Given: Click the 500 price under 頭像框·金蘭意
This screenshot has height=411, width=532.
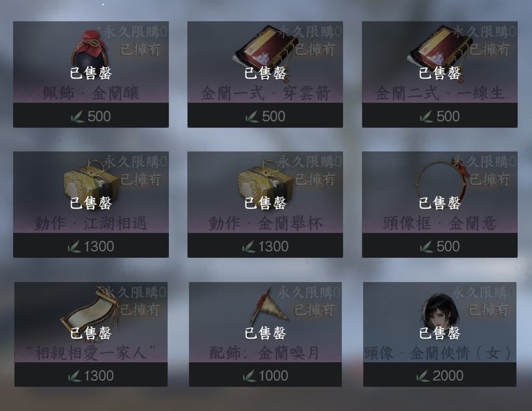Looking at the screenshot, I should pos(440,247).
